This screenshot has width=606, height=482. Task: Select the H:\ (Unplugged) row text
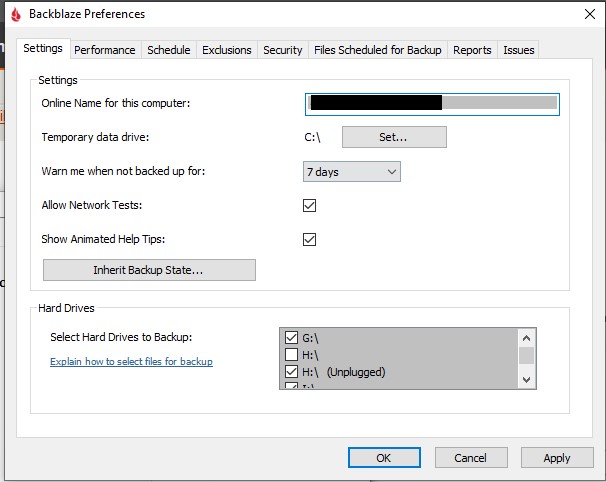(344, 372)
